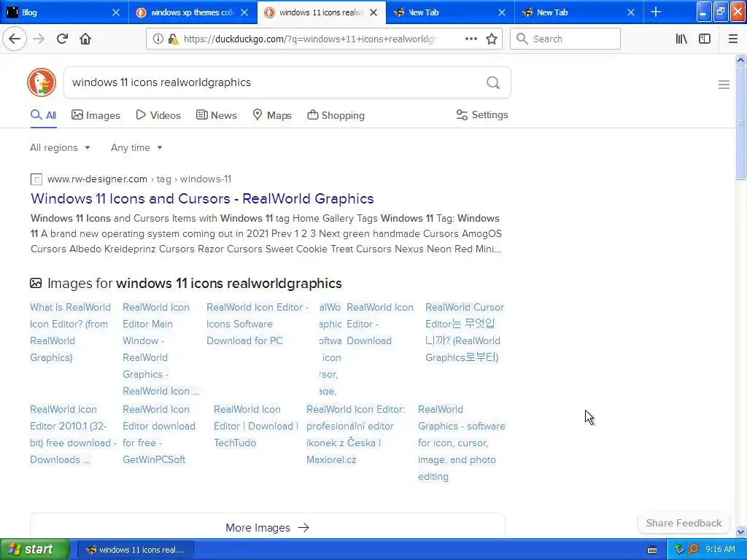Image resolution: width=747 pixels, height=560 pixels.
Task: Select the All results category
Action: tap(43, 115)
